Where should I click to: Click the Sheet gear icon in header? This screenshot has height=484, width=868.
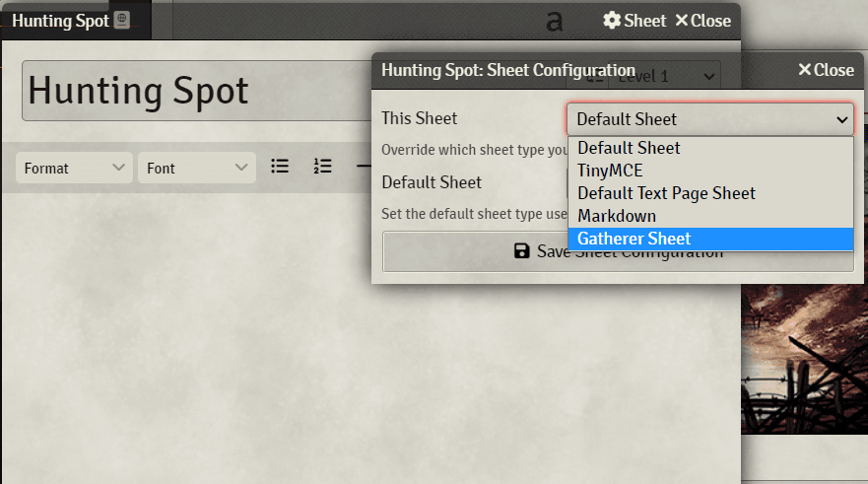(x=612, y=21)
